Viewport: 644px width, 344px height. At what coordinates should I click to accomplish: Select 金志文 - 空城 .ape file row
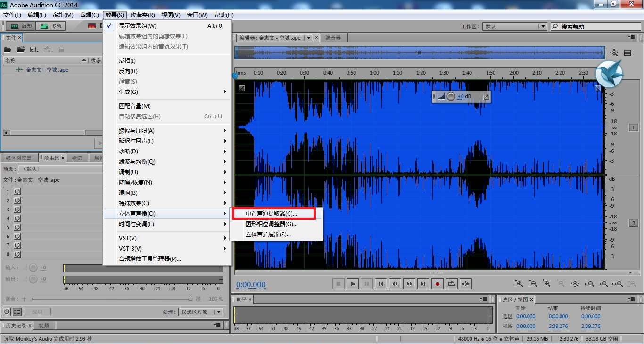[x=52, y=70]
